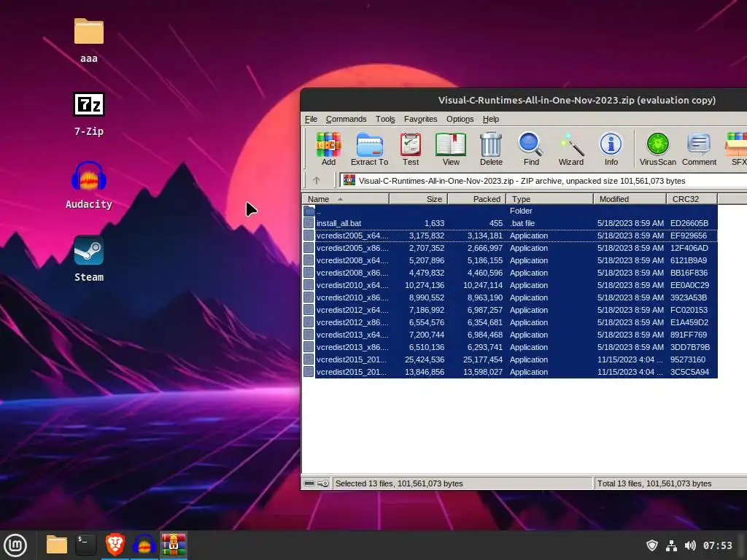This screenshot has height=560, width=747.
Task: Go up one folder level arrow
Action: 317,181
